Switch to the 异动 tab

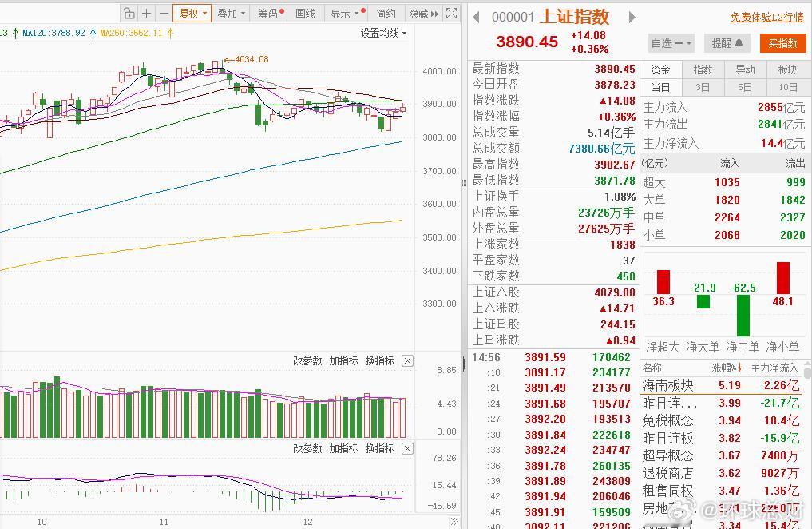point(745,70)
